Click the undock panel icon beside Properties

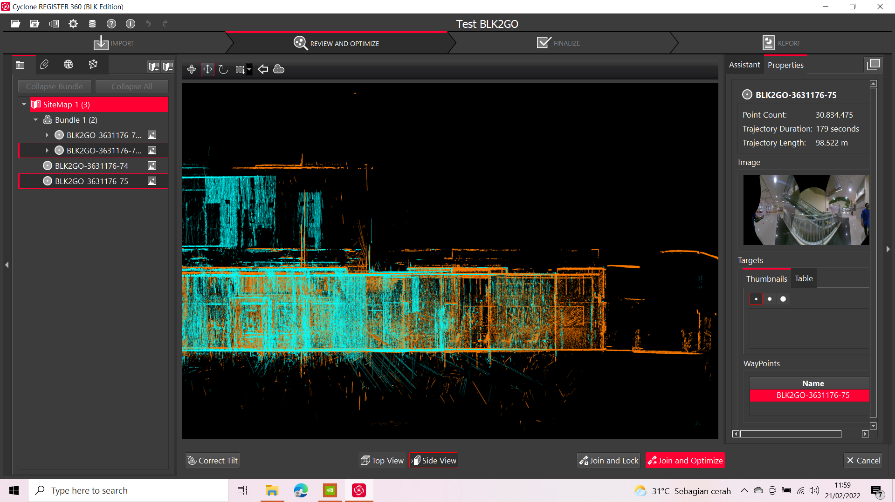pyautogui.click(x=873, y=64)
